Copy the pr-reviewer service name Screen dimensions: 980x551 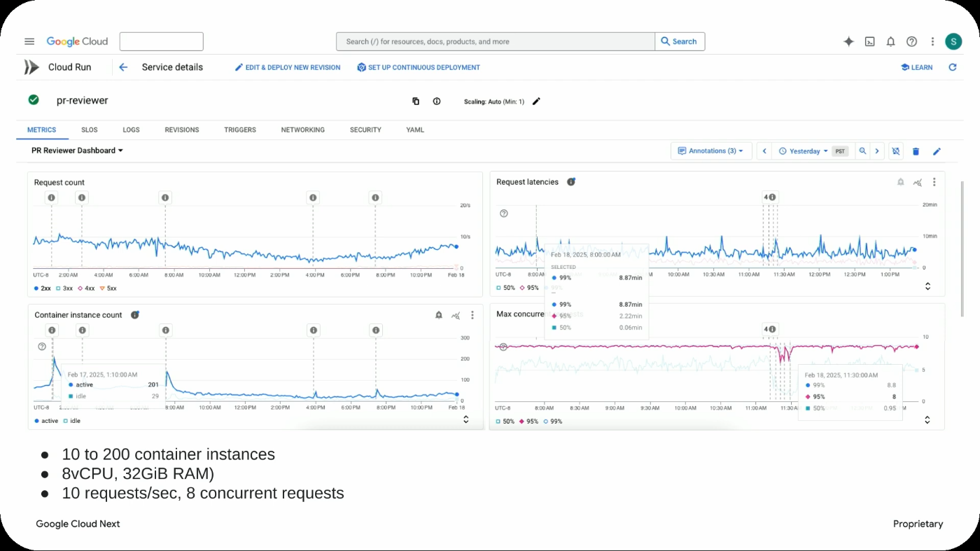(x=416, y=101)
